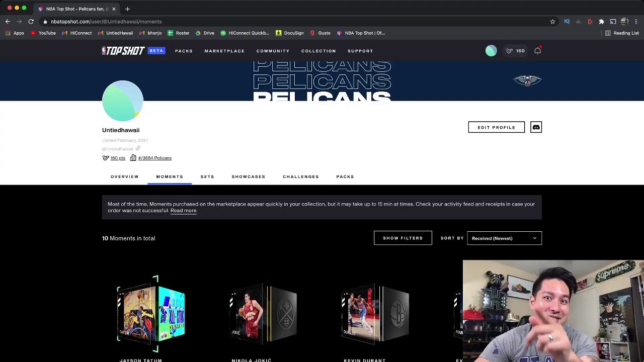The height and width of the screenshot is (362, 644).
Task: Open the Community menu item
Action: click(273, 51)
